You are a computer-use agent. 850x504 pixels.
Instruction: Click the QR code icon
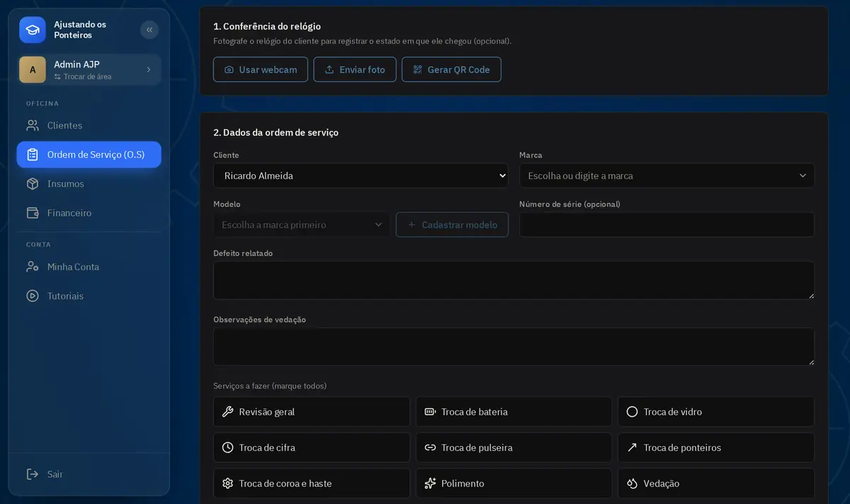click(417, 69)
